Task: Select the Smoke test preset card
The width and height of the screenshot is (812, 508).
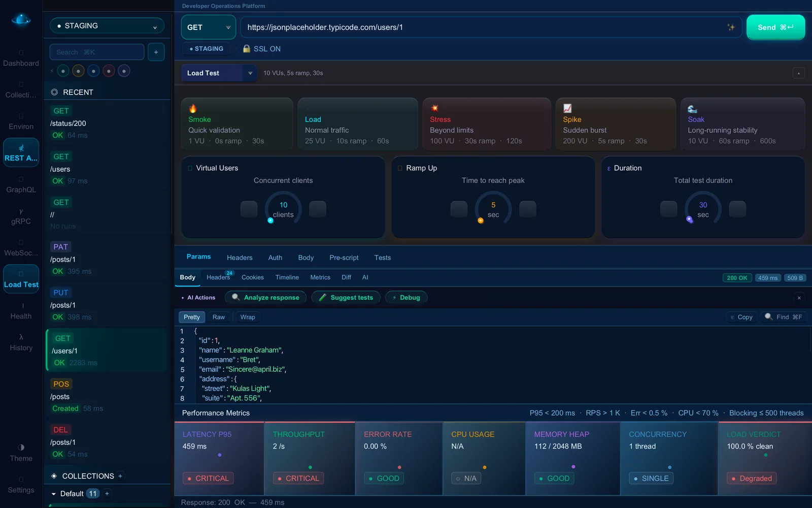Action: coord(237,124)
